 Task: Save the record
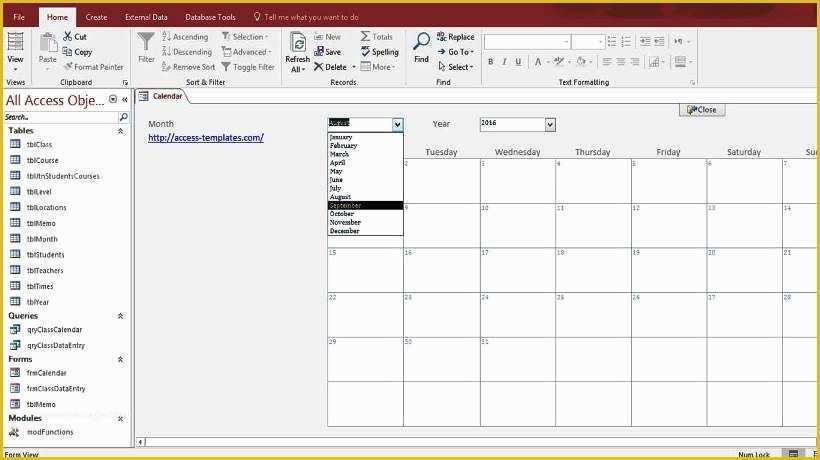[x=327, y=52]
